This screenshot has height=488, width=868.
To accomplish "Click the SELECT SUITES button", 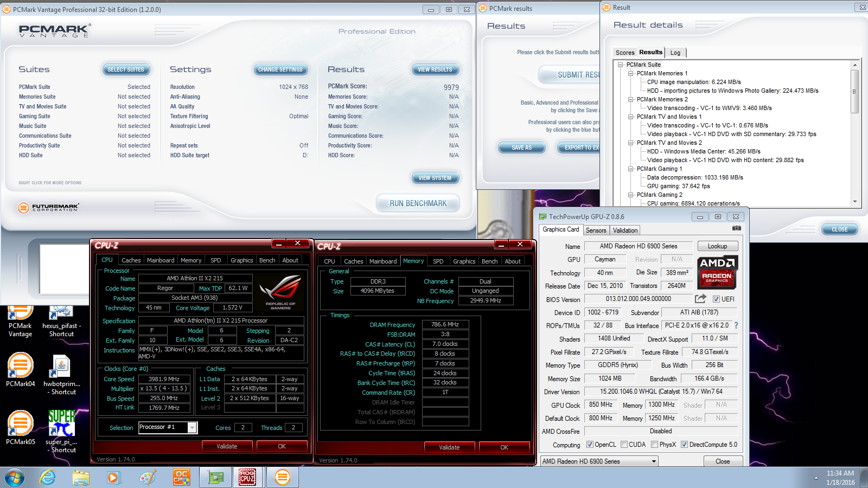I will 126,69.
